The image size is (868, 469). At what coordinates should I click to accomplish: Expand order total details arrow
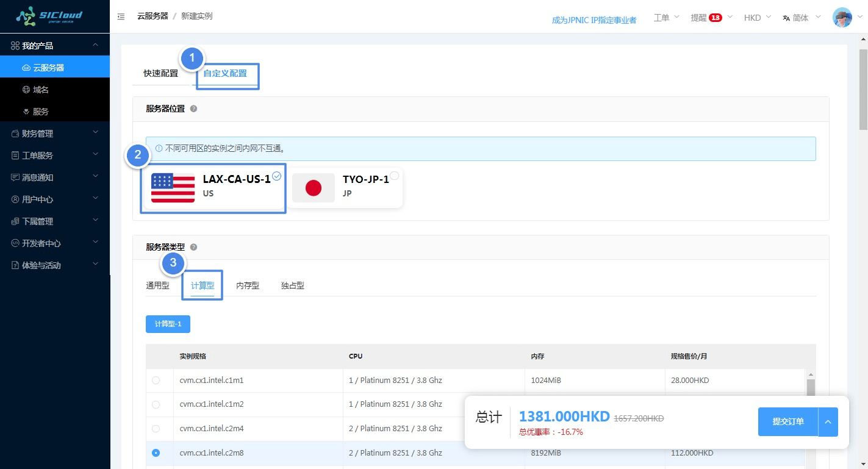tap(828, 421)
